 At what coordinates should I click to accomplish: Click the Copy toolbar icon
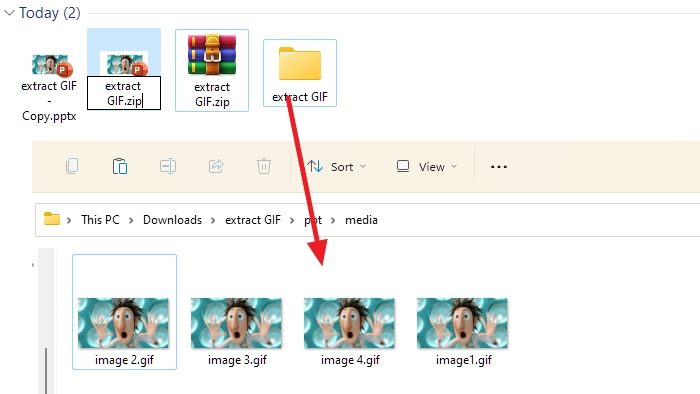[72, 166]
